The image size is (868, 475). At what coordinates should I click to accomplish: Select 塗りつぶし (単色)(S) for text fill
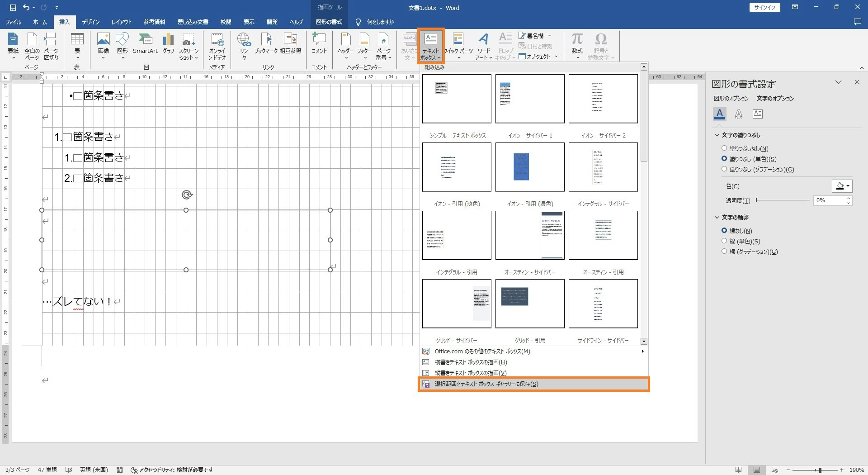[x=749, y=159]
